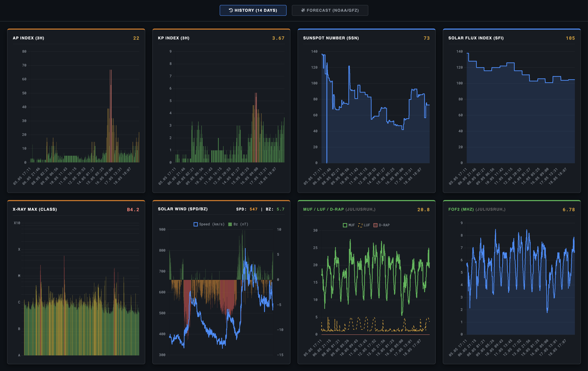Image resolution: width=588 pixels, height=371 pixels.
Task: Select the sunspot number value 73
Action: (x=427, y=38)
